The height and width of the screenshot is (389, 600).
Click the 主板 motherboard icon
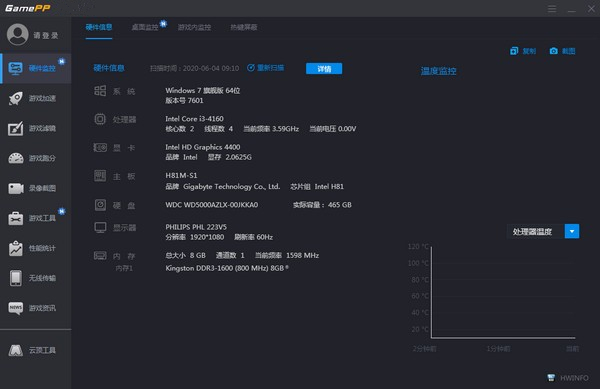[x=100, y=176]
